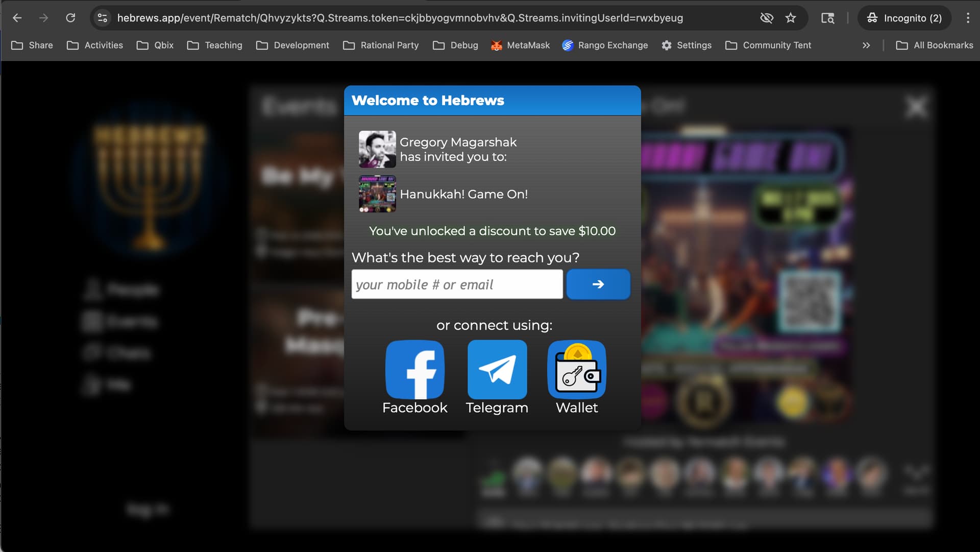Open the Incognito (2) profile menu
Screen dimensions: 980x552
pos(904,18)
